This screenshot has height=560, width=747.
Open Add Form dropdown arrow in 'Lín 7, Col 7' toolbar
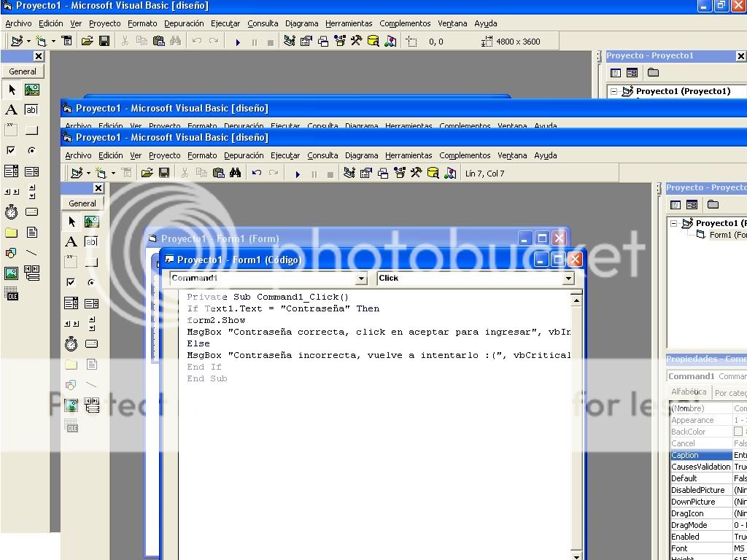click(113, 174)
